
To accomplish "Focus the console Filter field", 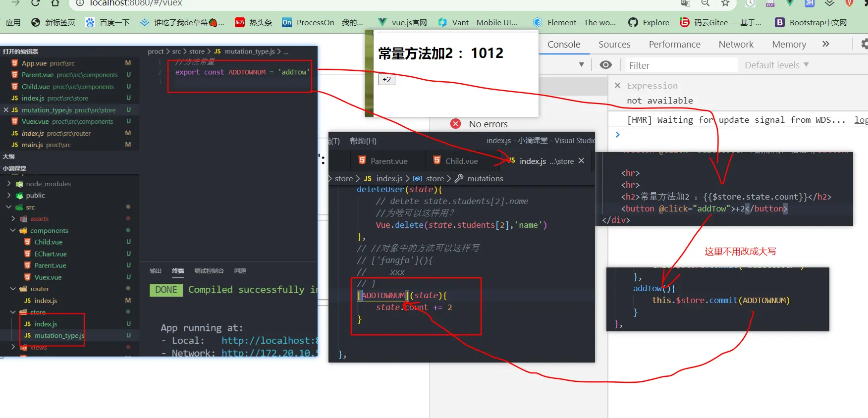I will [681, 65].
